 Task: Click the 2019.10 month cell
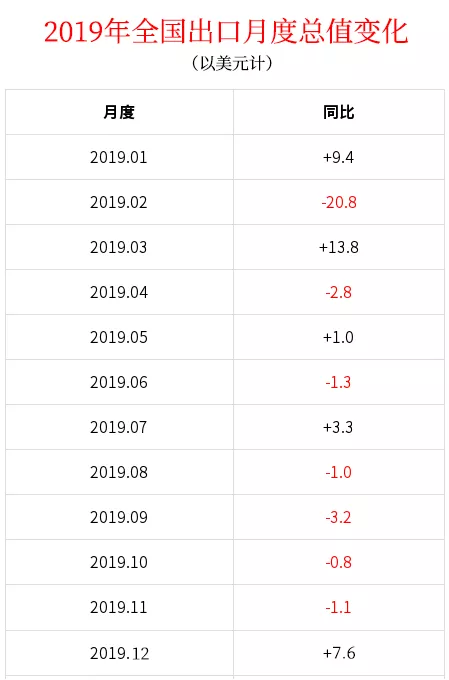pyautogui.click(x=119, y=562)
